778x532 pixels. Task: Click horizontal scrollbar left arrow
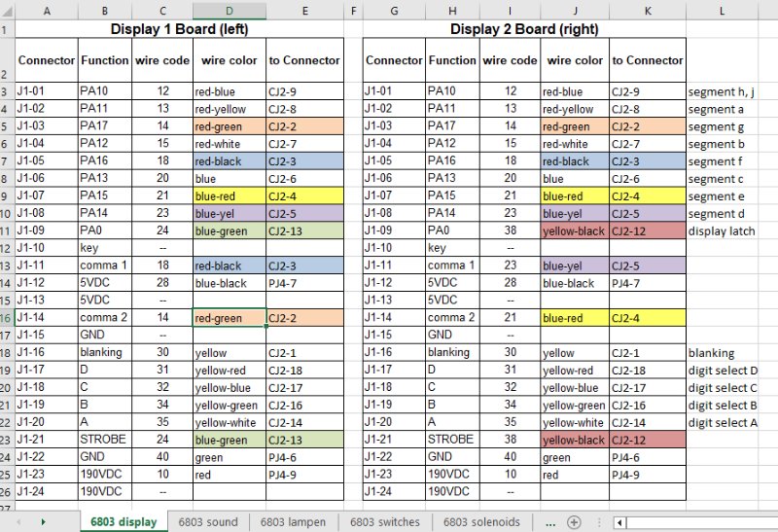[619, 522]
